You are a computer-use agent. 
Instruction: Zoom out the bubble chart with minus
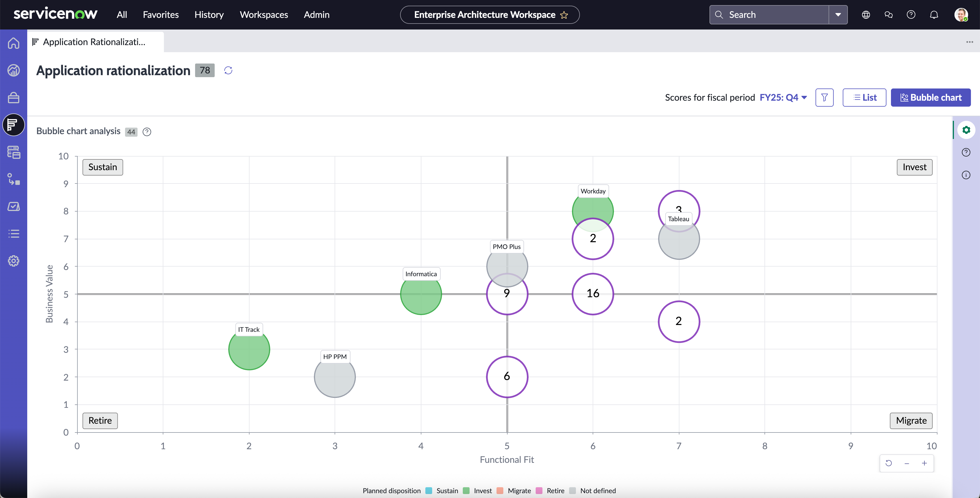tap(907, 463)
